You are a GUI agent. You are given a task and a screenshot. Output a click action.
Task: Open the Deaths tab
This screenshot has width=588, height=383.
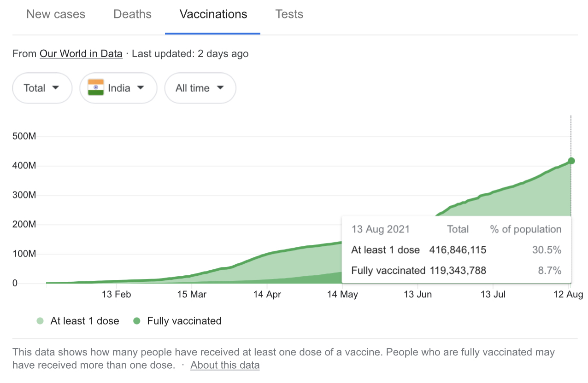pos(132,14)
